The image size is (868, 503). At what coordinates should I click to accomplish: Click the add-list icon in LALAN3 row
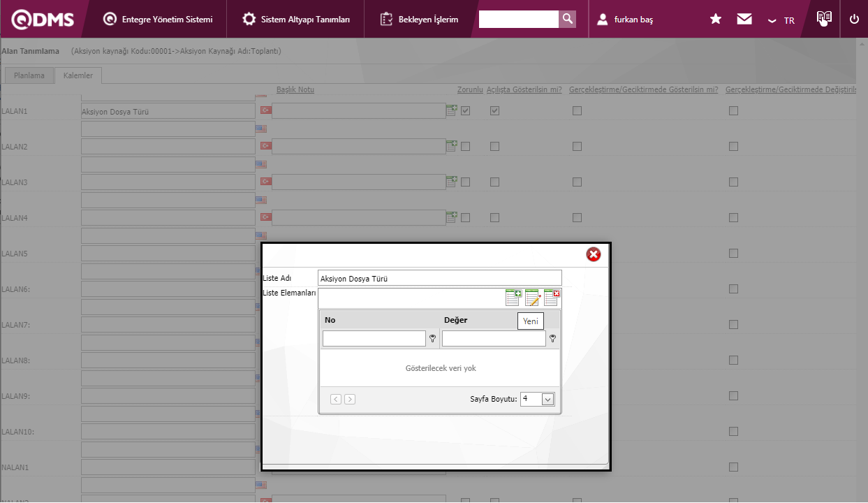click(452, 181)
